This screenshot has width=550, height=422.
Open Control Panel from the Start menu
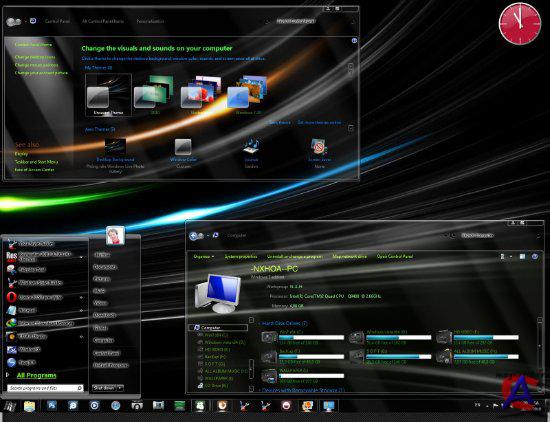coord(107,353)
